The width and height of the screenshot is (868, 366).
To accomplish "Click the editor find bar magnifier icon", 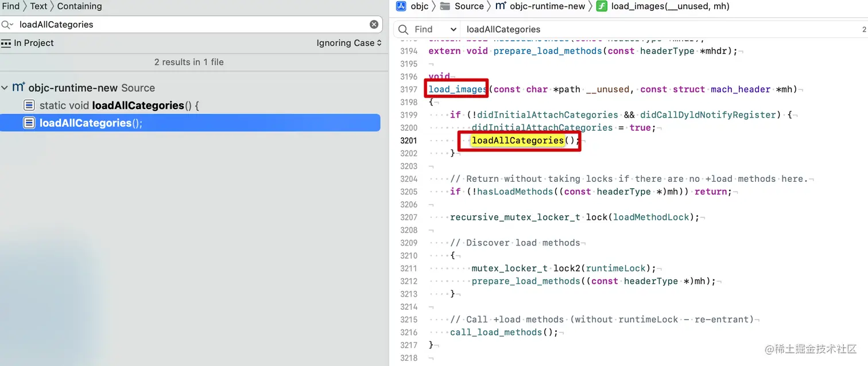I will 404,29.
